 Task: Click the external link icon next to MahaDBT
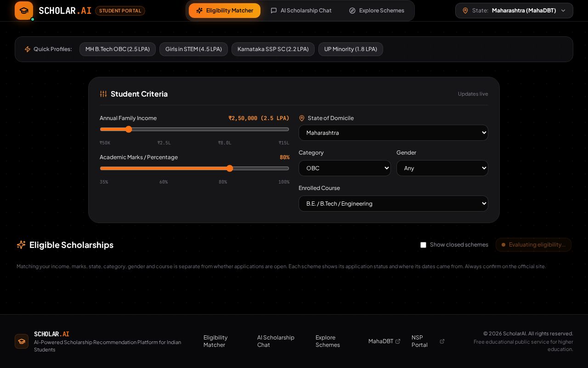click(398, 341)
